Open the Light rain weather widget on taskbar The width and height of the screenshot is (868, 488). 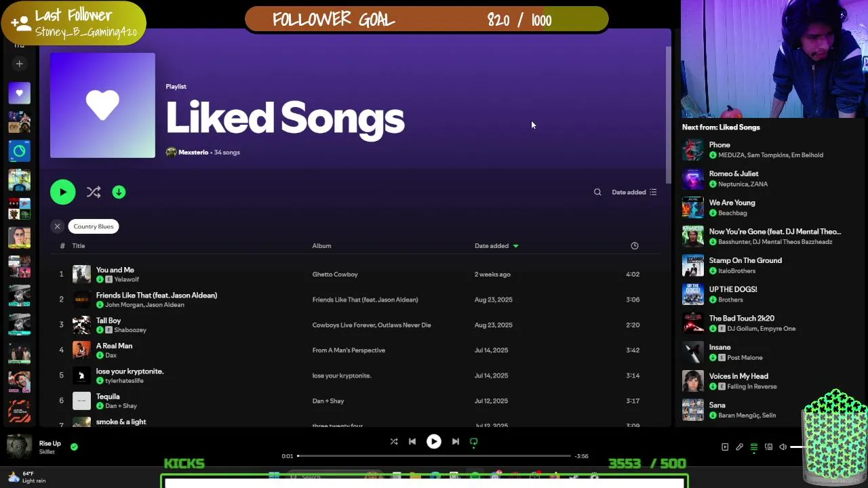coord(28,477)
